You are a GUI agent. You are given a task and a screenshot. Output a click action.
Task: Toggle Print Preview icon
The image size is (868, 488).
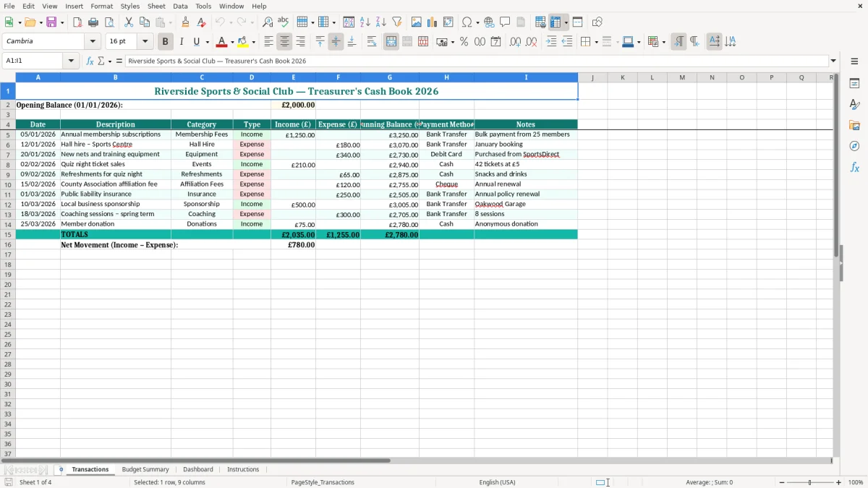(x=109, y=22)
